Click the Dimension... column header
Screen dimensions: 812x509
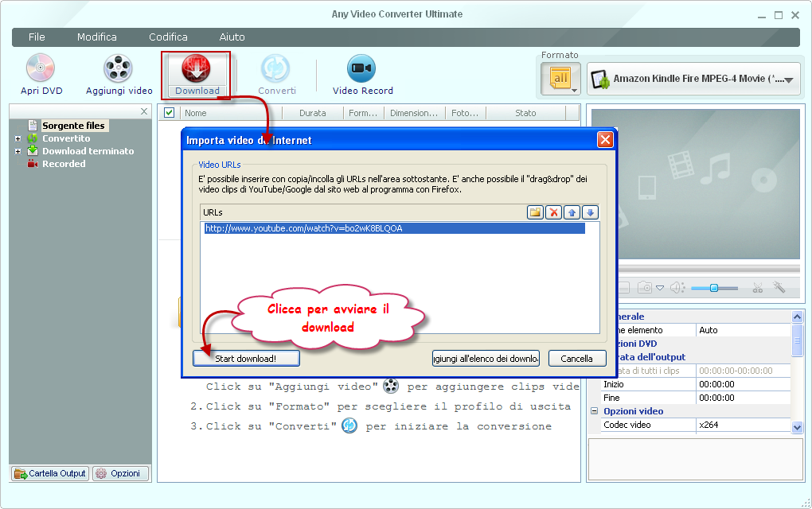coord(414,113)
